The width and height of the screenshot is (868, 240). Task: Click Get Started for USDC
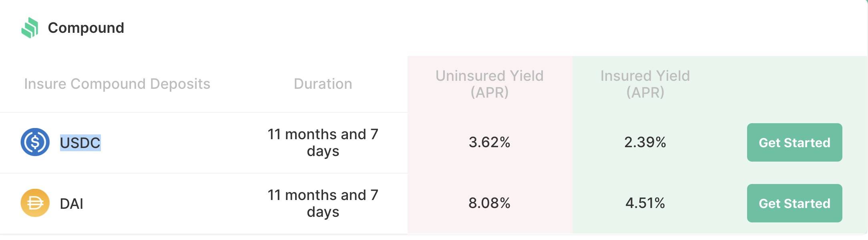[794, 142]
